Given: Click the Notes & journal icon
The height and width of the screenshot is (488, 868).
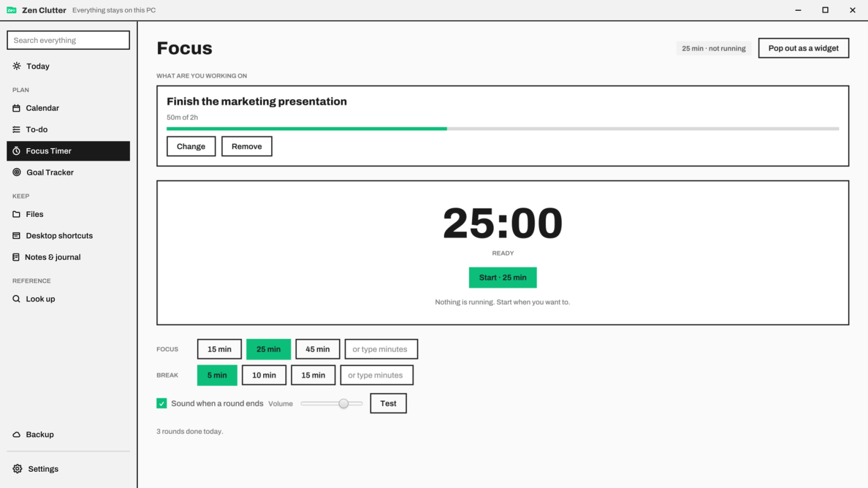Looking at the screenshot, I should click(16, 257).
